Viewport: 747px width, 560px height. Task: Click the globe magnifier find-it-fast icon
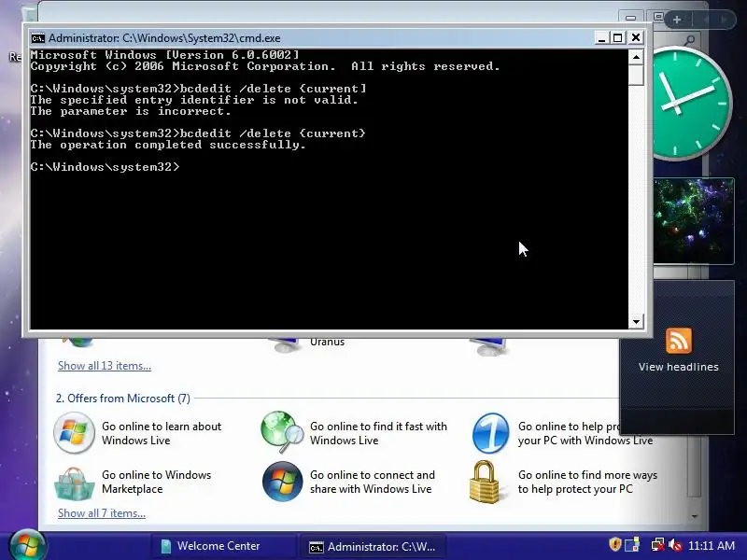pyautogui.click(x=283, y=432)
